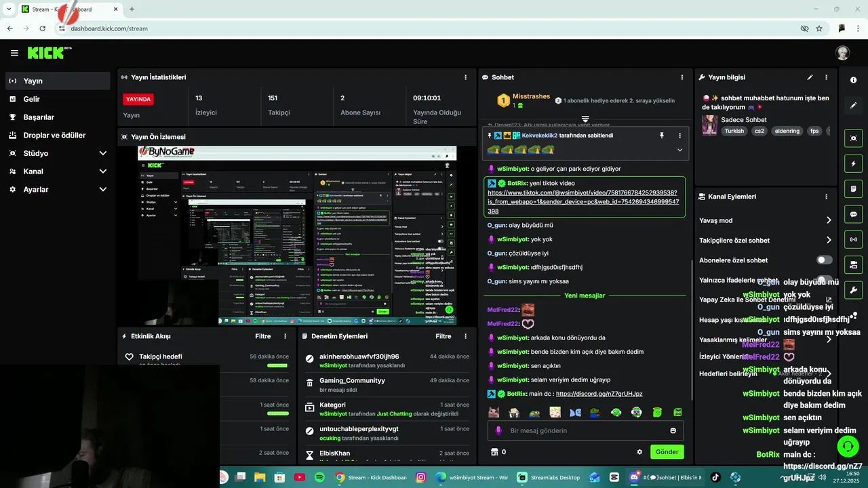
Task: Click the broadcast signal icon in right sidebar
Action: (x=853, y=239)
